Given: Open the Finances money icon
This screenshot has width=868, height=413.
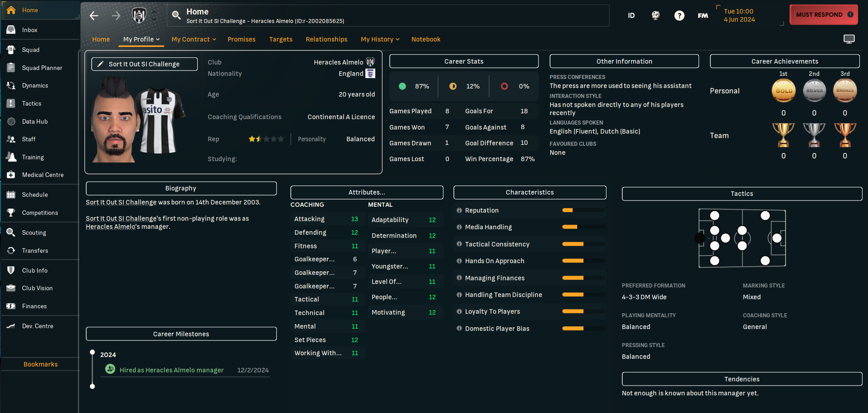Looking at the screenshot, I should pyautogui.click(x=11, y=306).
